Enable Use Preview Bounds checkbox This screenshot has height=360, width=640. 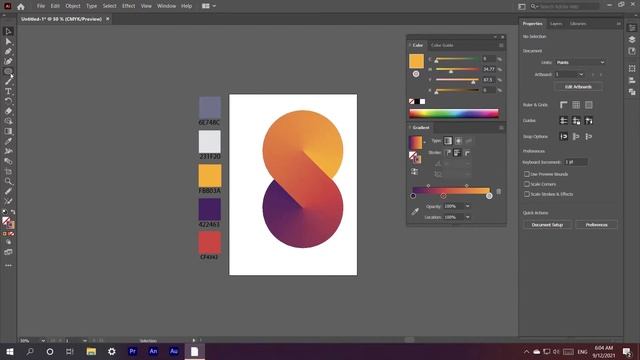[527, 174]
